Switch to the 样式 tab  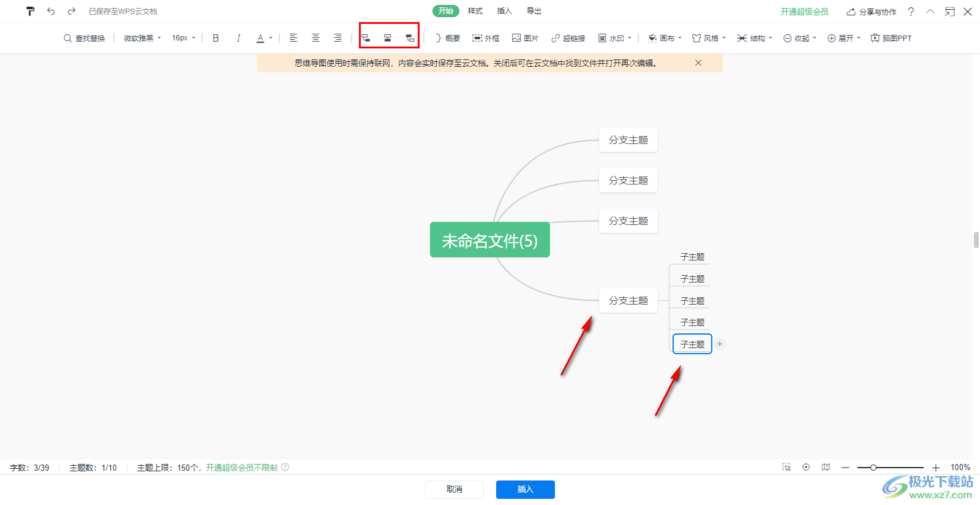[475, 11]
